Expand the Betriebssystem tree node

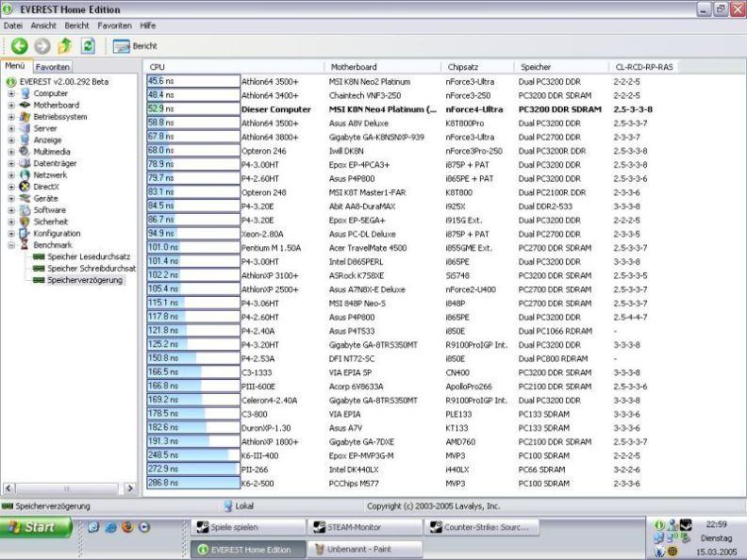tap(11, 117)
